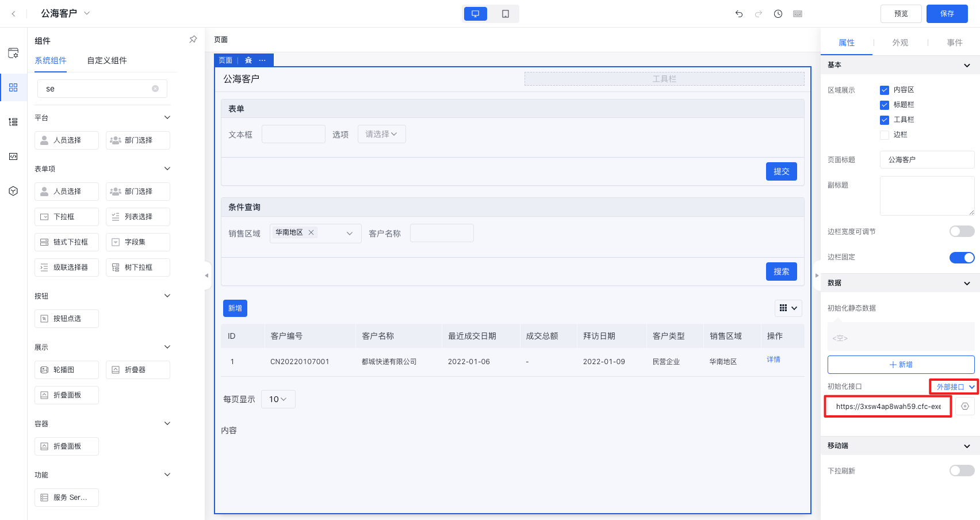Clear the component search field

pos(155,89)
